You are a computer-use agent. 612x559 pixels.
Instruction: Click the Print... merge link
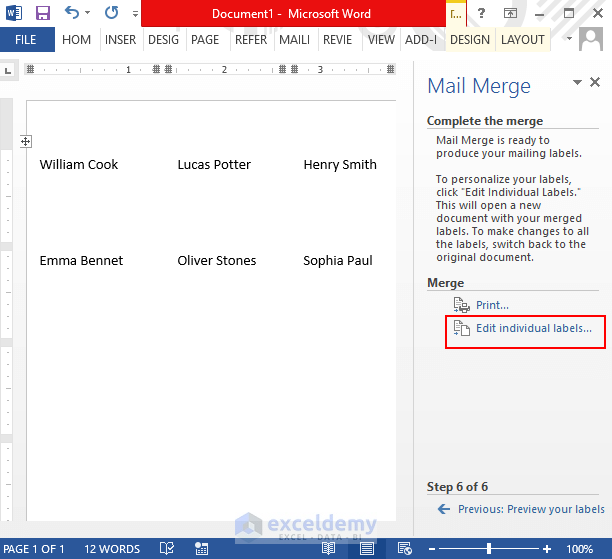click(492, 305)
